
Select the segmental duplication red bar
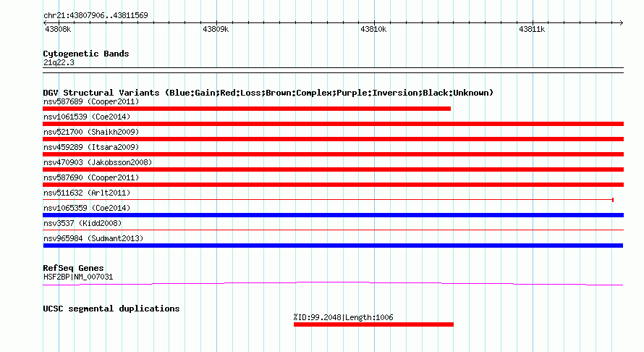click(x=374, y=324)
